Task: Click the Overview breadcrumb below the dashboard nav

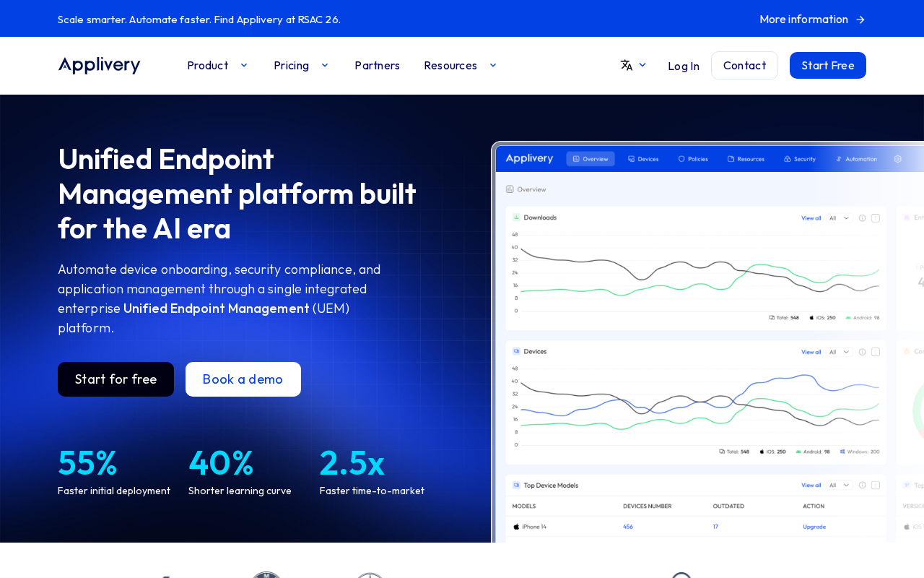Action: (526, 189)
